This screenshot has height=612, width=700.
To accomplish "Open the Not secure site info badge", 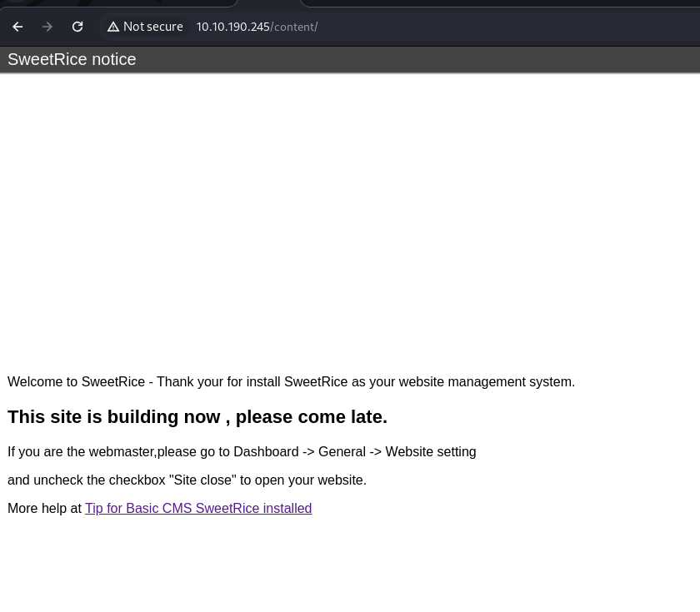I will click(145, 27).
